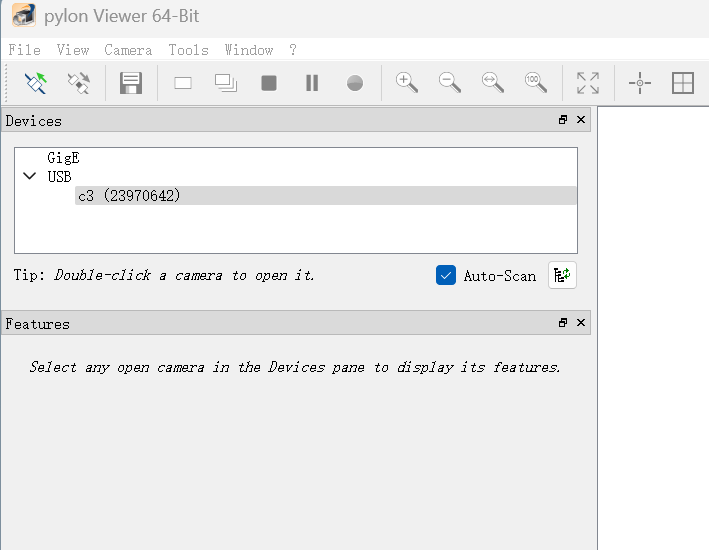Image resolution: width=709 pixels, height=550 pixels.
Task: Click the Devices pane title bar
Action: pyautogui.click(x=296, y=120)
